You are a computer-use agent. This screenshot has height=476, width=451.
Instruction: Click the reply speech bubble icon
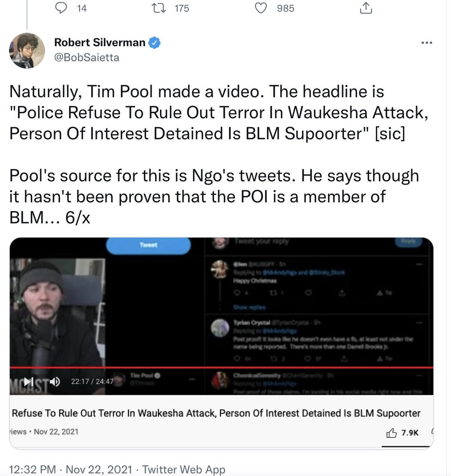click(x=61, y=8)
